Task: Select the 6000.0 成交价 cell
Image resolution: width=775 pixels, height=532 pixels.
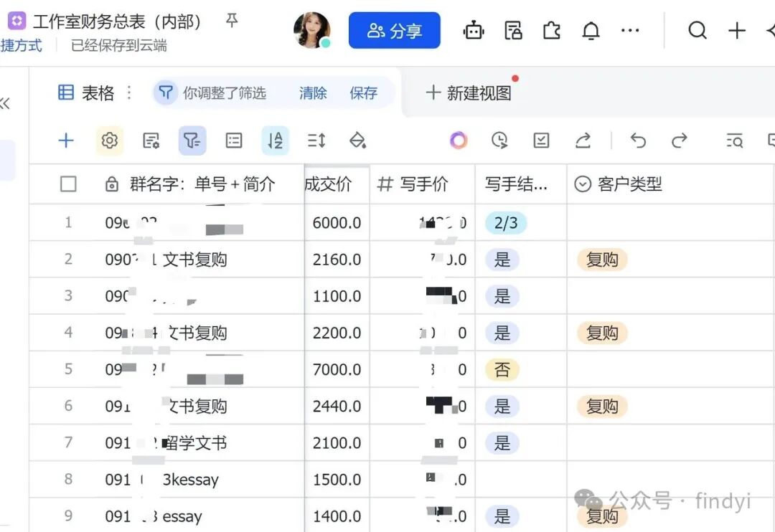Action: coord(337,222)
